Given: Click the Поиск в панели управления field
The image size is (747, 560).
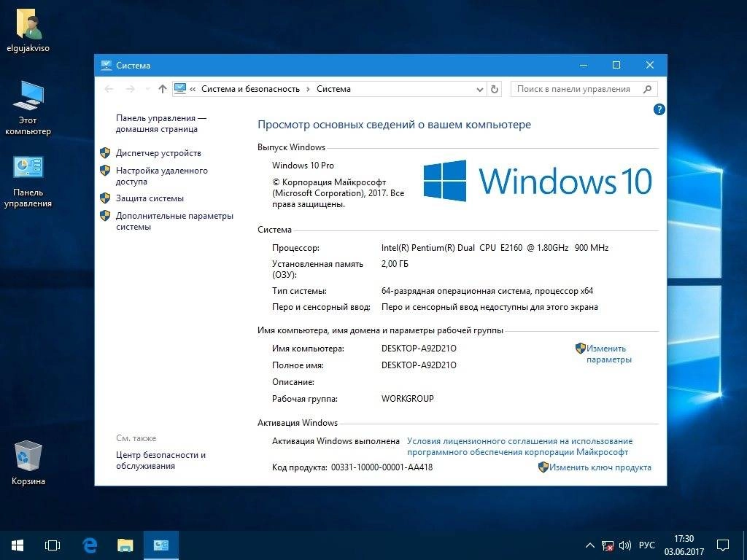Looking at the screenshot, I should click(x=584, y=89).
